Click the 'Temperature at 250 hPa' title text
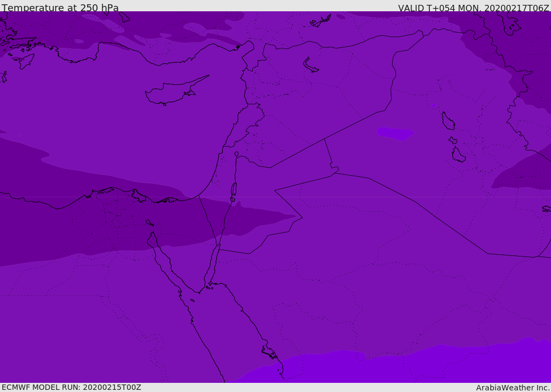The width and height of the screenshot is (551, 392). point(60,8)
